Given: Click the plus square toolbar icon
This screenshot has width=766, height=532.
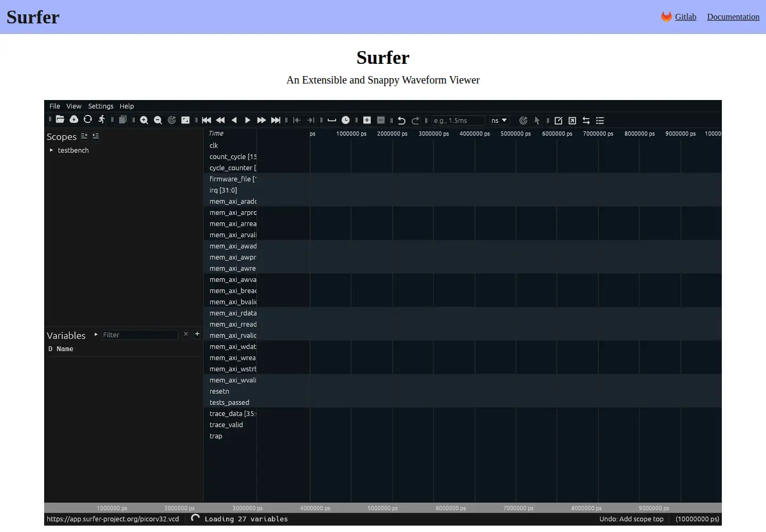Looking at the screenshot, I should (x=367, y=121).
